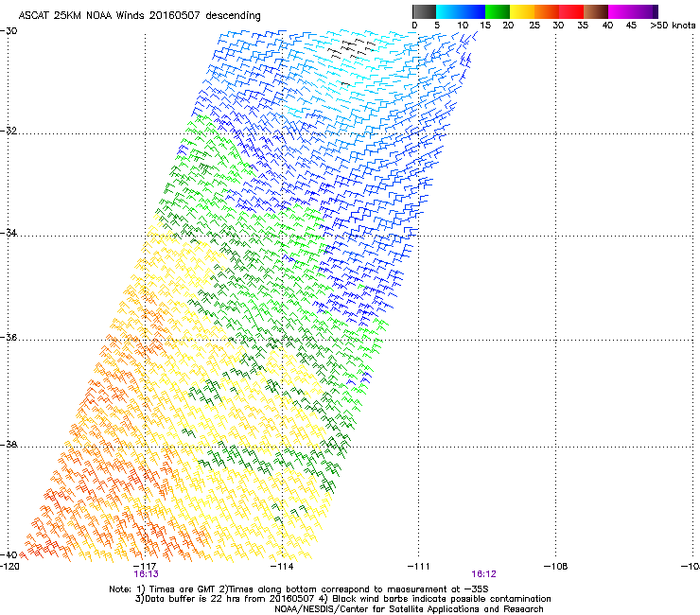The image size is (700, 615).
Task: Click the orange 25-30 knots legend swatch
Action: tap(547, 11)
